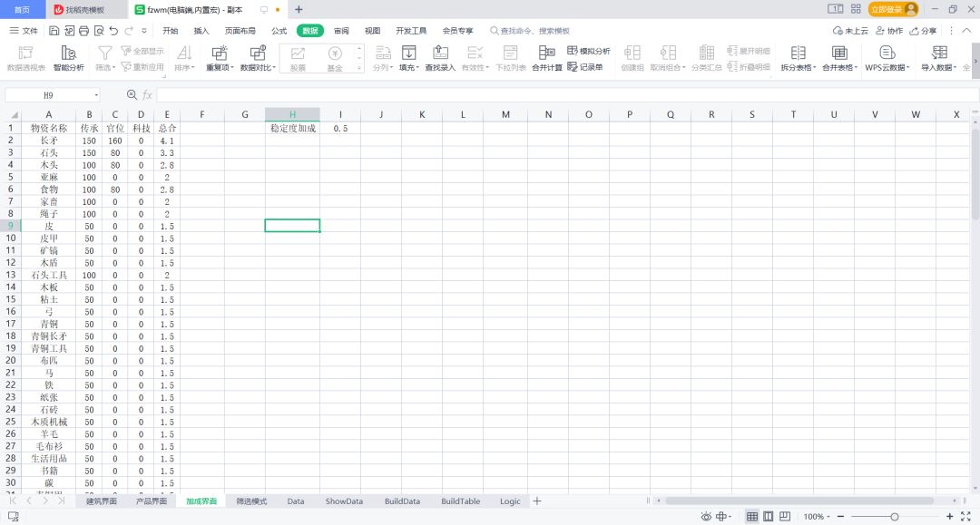Switch to the BuildTable sheet tab
980x525 pixels.
coord(461,501)
